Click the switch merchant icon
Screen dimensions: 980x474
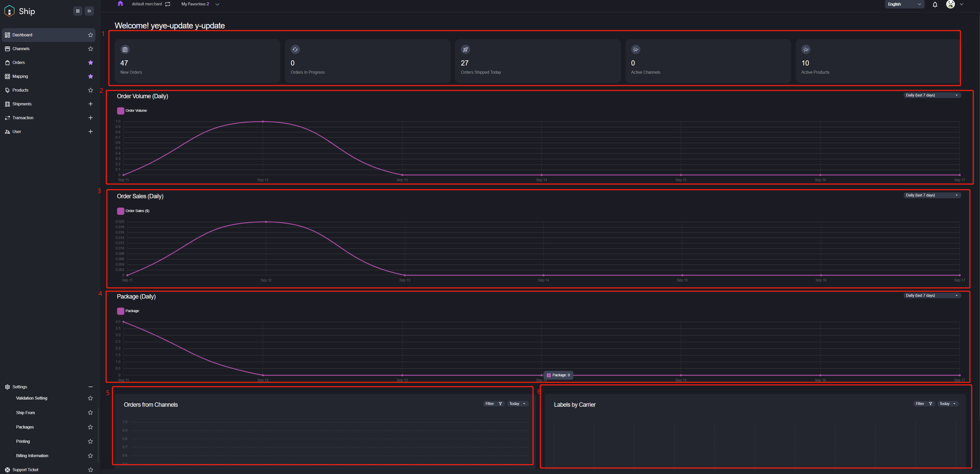168,4
